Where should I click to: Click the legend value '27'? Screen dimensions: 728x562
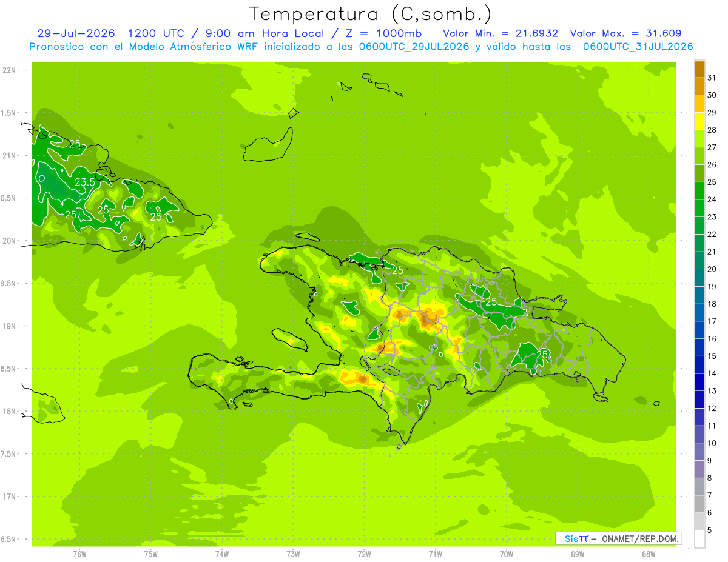tap(712, 147)
